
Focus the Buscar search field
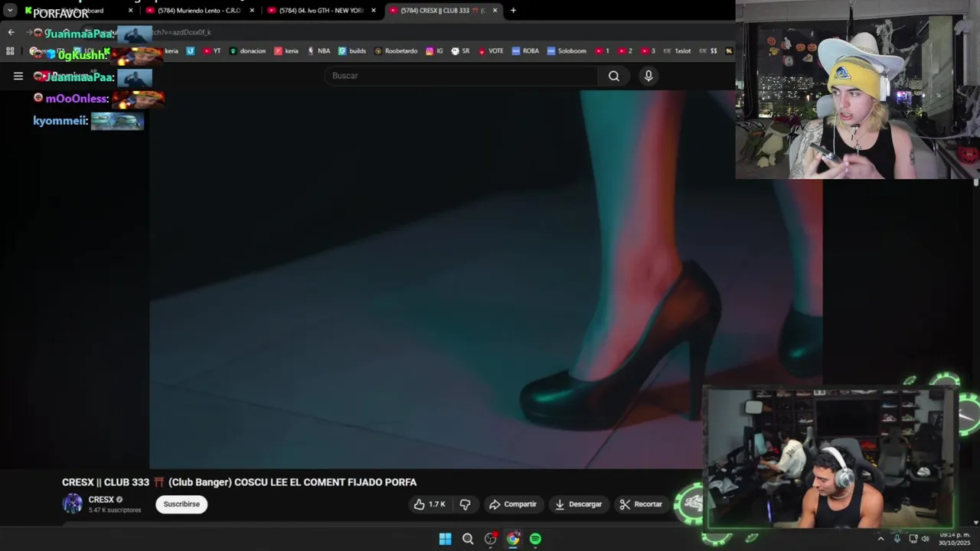click(x=462, y=76)
